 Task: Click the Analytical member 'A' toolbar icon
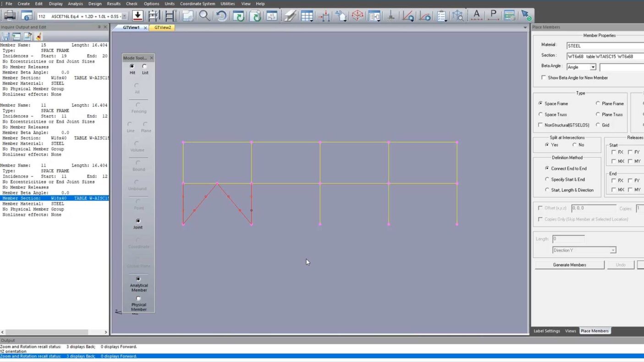coord(476,16)
